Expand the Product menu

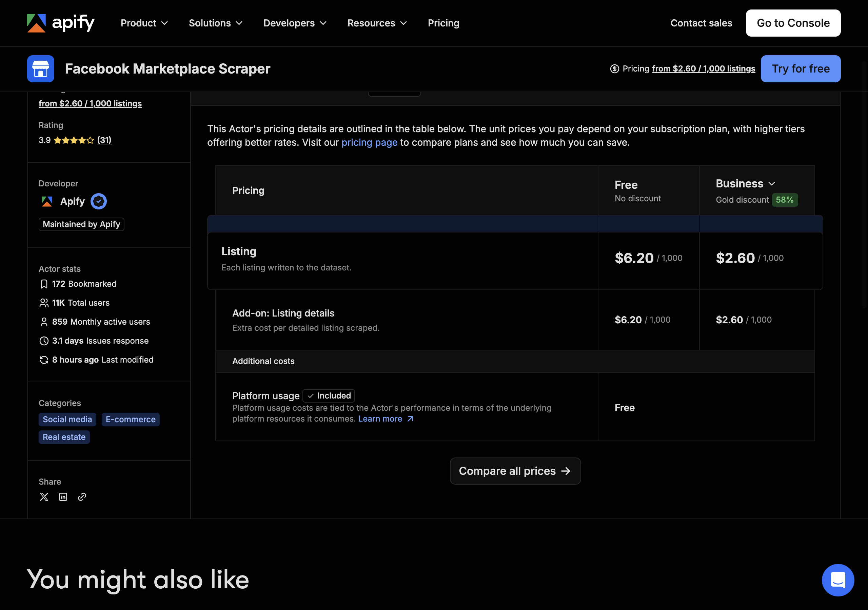pos(144,23)
